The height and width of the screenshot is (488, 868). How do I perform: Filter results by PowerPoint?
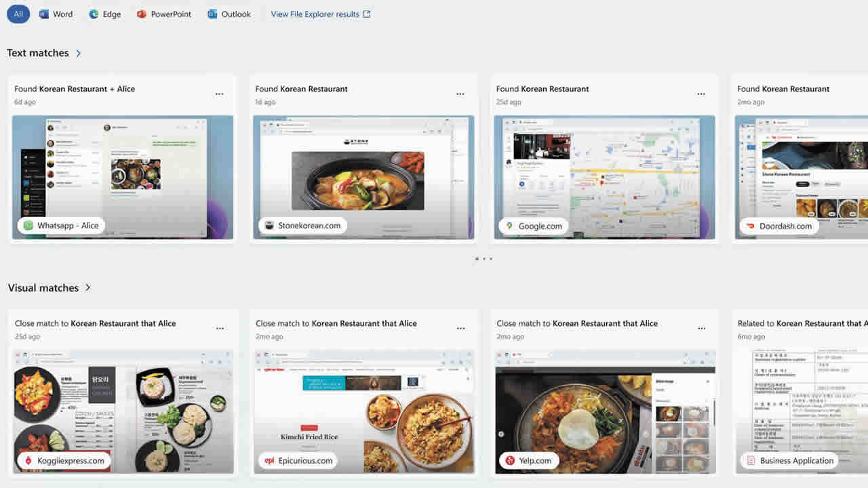pos(164,14)
